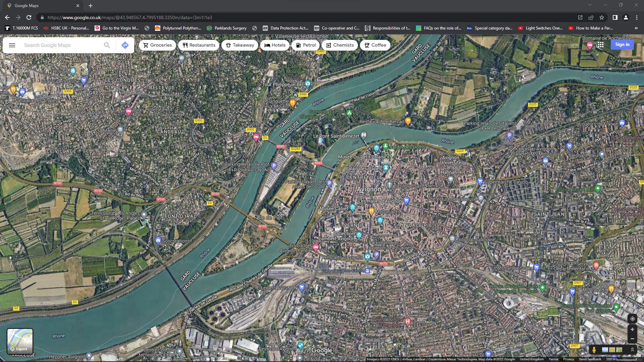
Task: Click Les Halles d'Avignon shopping marker
Action: (x=406, y=200)
